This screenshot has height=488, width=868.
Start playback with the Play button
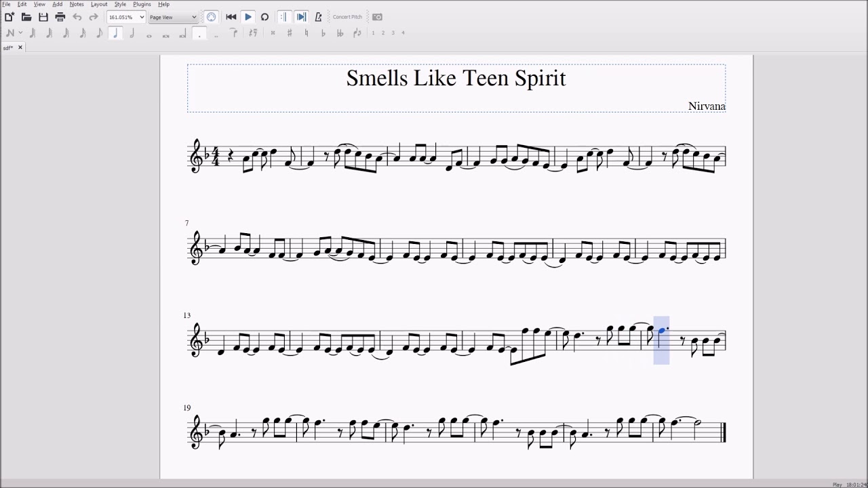point(248,17)
